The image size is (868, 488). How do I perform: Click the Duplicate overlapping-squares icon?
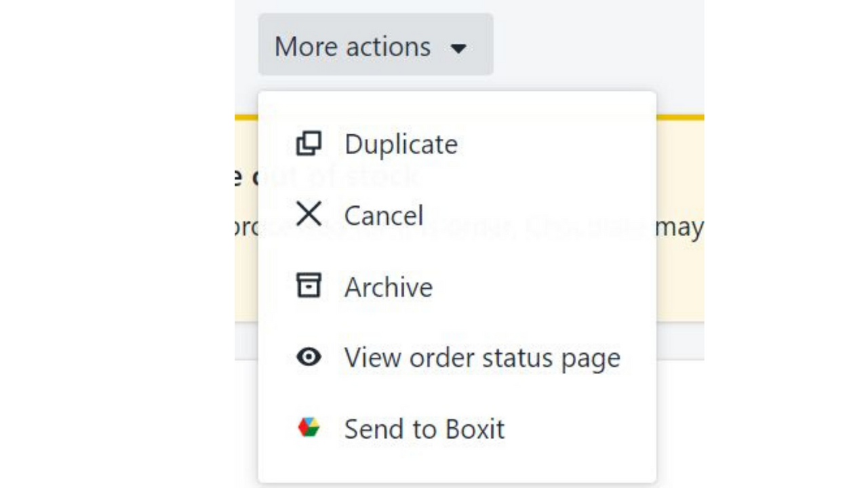[x=309, y=143]
